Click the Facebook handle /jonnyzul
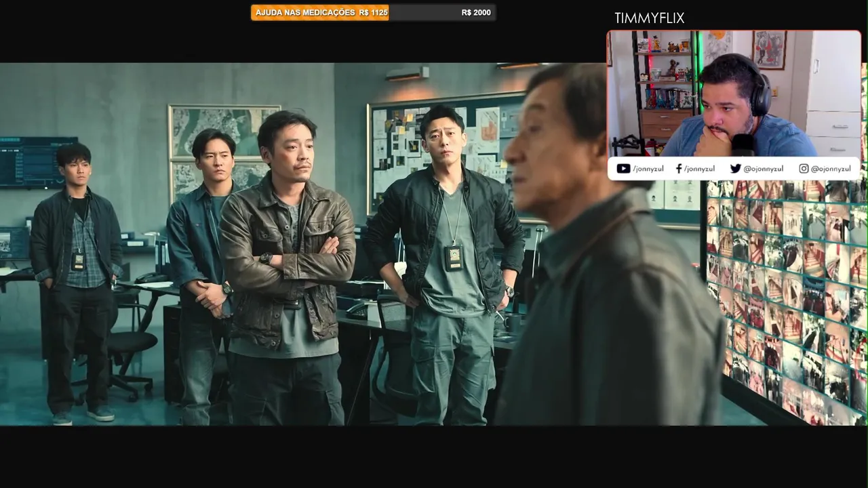 pos(699,169)
